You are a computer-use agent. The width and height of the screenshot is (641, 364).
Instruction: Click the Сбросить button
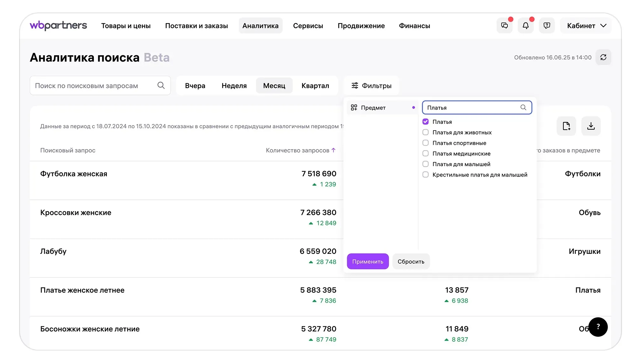coord(411,261)
